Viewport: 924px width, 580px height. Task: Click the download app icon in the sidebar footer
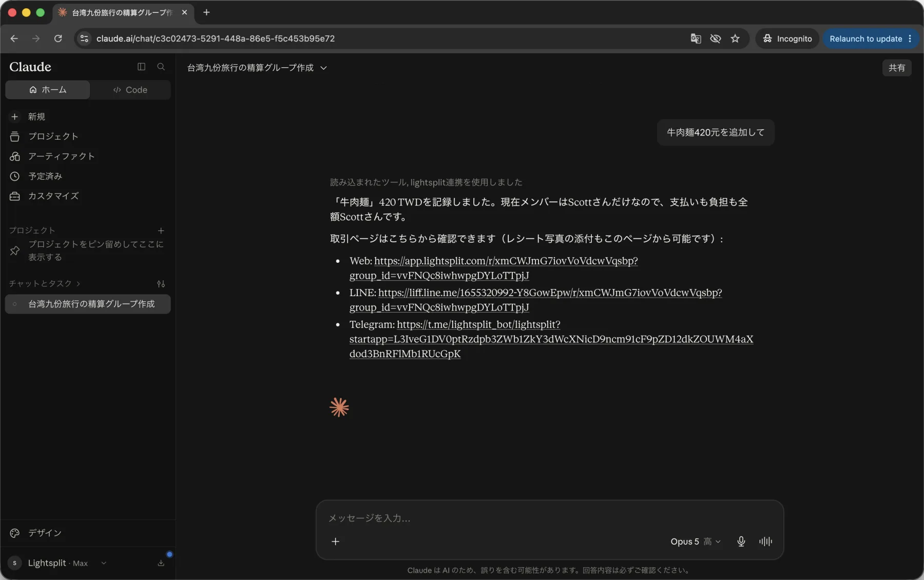(161, 563)
